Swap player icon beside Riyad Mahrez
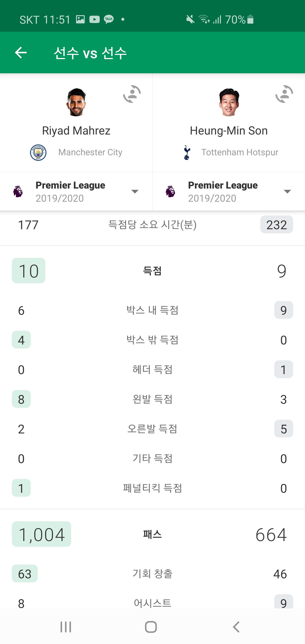305x644 pixels. tap(132, 94)
